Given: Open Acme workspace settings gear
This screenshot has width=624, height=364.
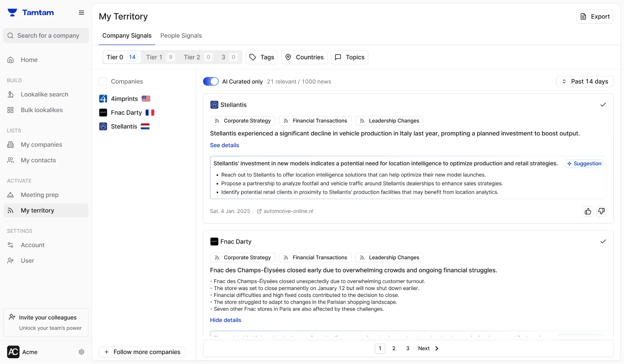Looking at the screenshot, I should [x=81, y=352].
